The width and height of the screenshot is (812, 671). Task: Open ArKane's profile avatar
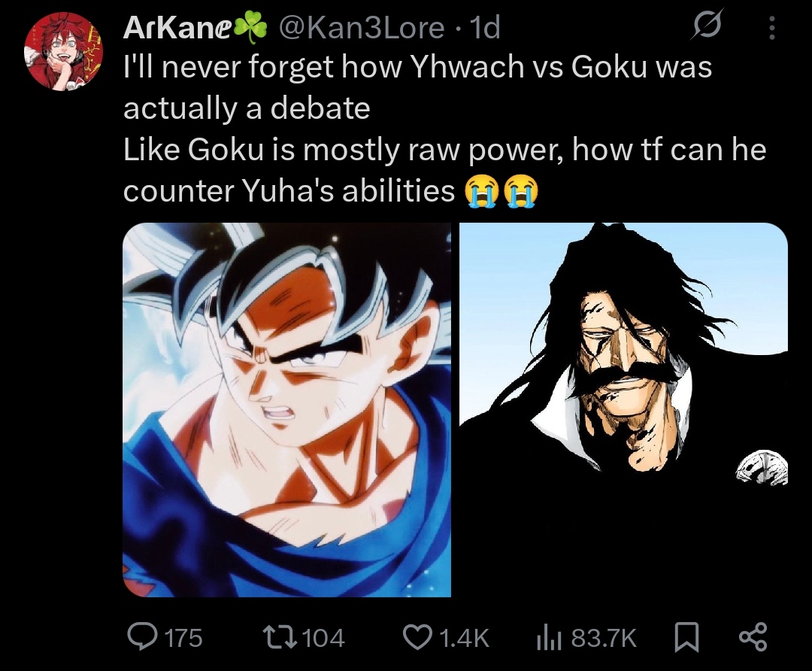coord(64,51)
